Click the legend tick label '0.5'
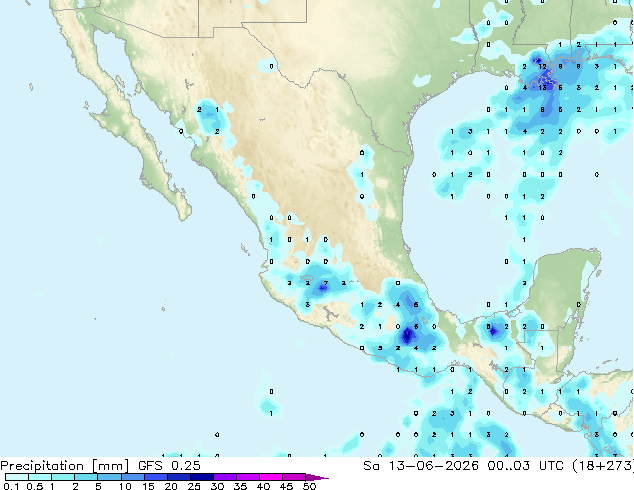634x490 pixels. (x=34, y=486)
